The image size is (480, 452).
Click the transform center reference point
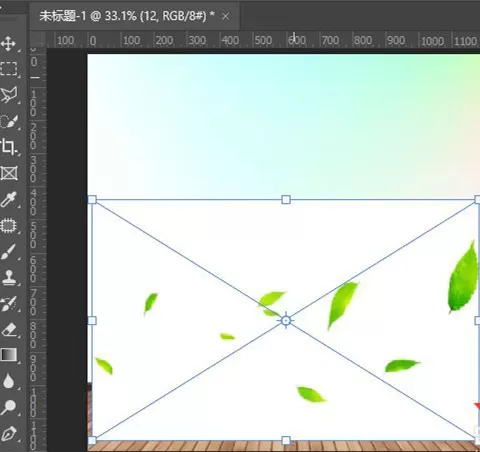286,321
